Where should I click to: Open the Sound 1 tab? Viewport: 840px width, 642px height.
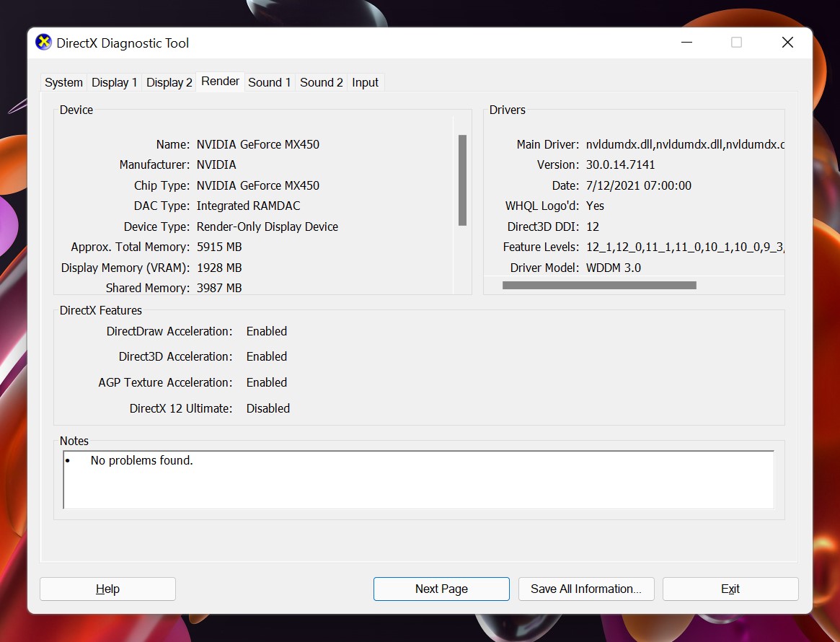coord(269,82)
